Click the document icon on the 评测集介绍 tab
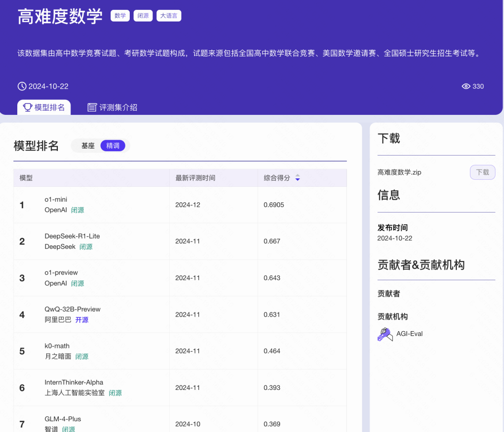 tap(92, 106)
